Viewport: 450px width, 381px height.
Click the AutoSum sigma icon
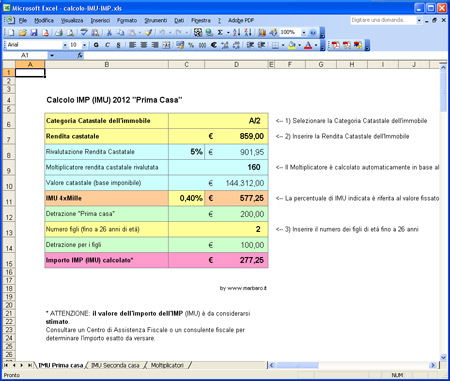click(x=220, y=32)
